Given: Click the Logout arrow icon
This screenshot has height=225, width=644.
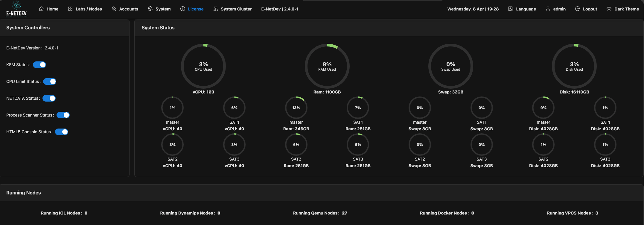Looking at the screenshot, I should tap(578, 9).
